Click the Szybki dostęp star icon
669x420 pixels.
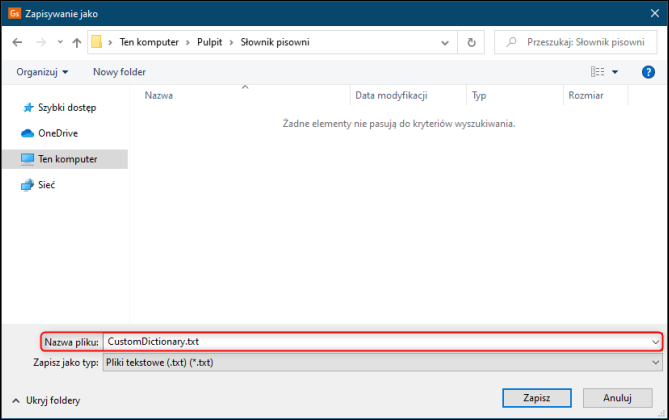[x=28, y=108]
